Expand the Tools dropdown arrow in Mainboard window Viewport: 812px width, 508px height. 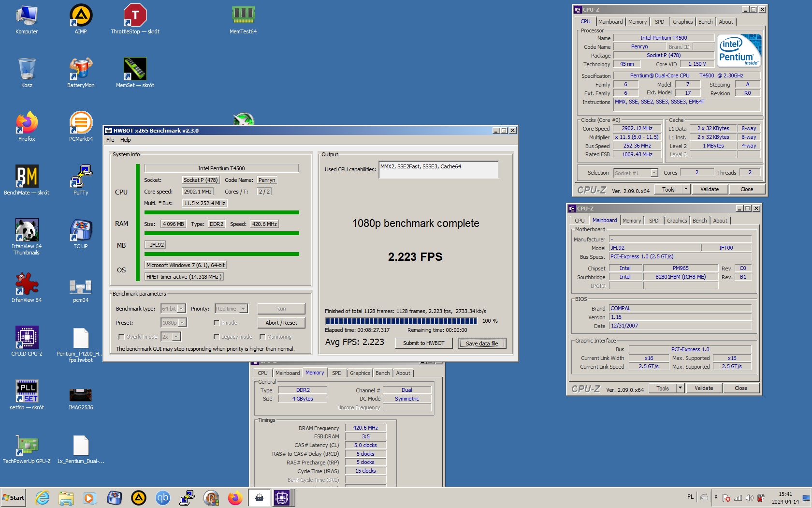[680, 388]
